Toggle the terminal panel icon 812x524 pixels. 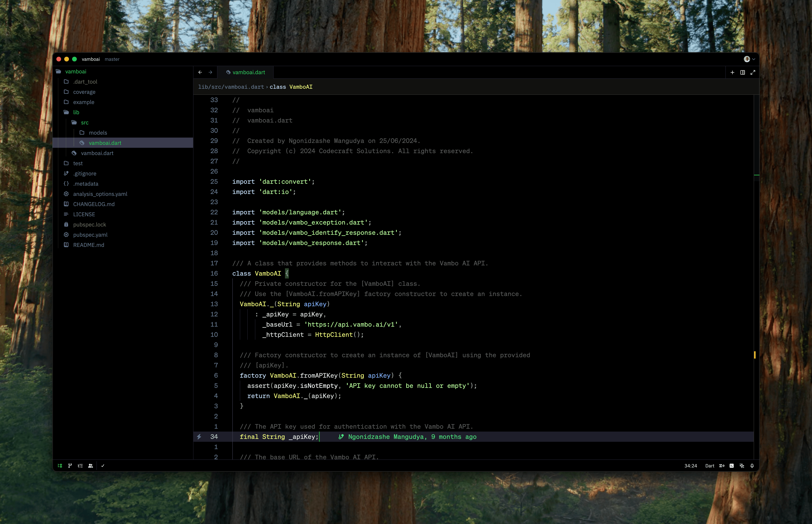tap(732, 466)
